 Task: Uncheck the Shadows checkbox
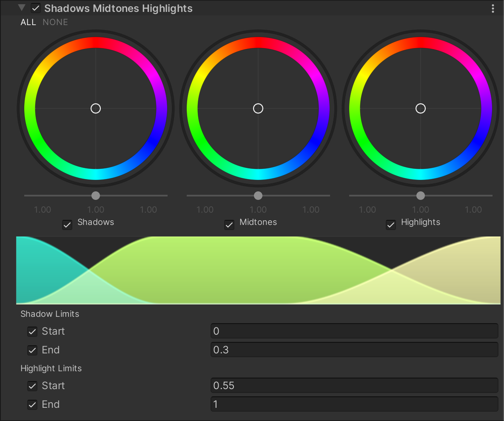click(67, 225)
